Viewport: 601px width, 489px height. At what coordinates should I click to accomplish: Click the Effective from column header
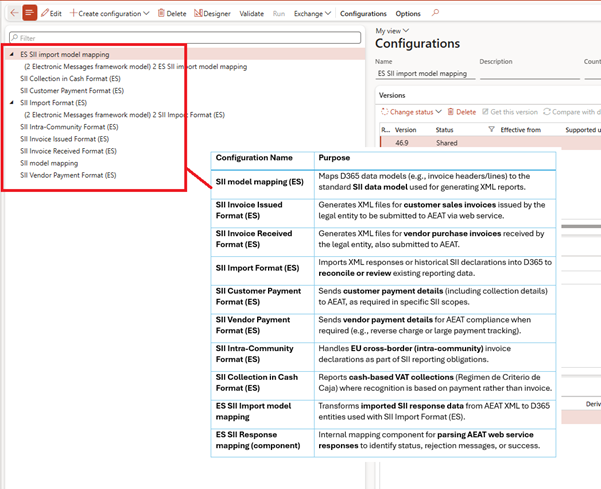pyautogui.click(x=520, y=130)
